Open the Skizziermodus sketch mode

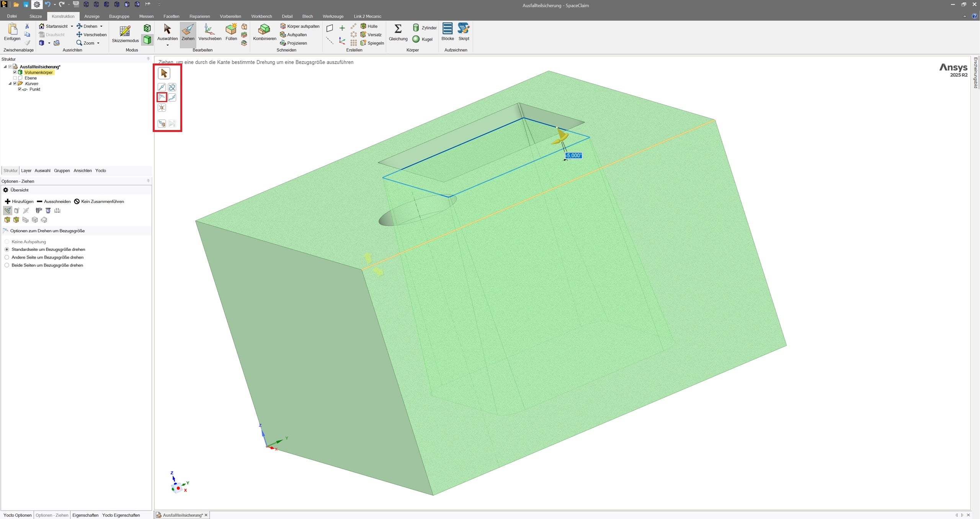coord(125,32)
